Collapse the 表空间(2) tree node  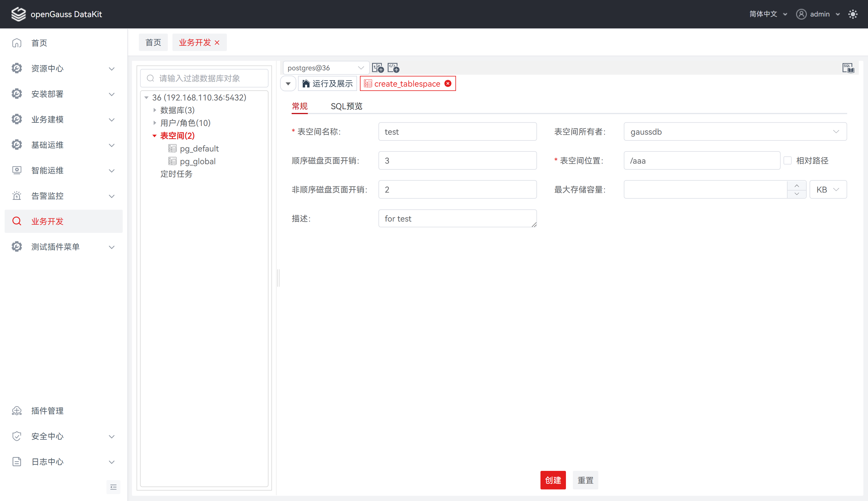155,136
